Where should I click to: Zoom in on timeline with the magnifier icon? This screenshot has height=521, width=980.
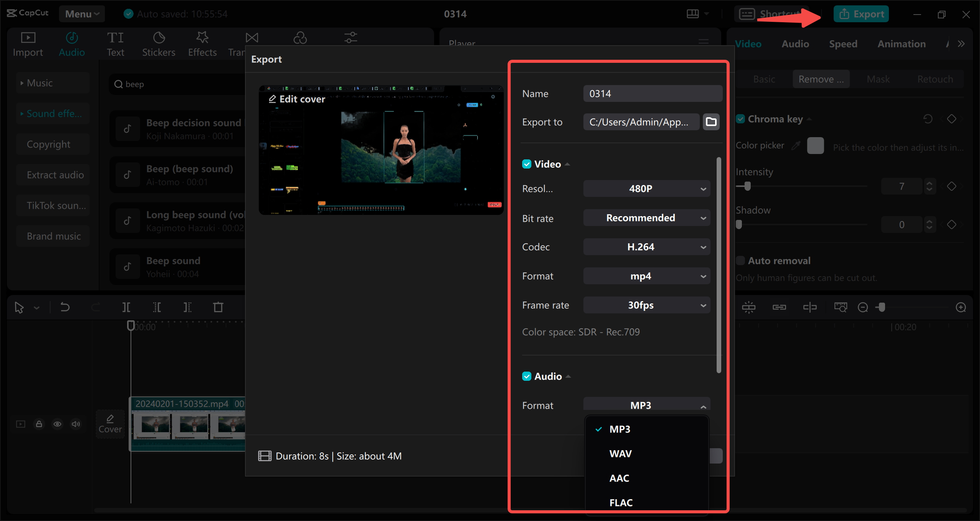pyautogui.click(x=961, y=307)
